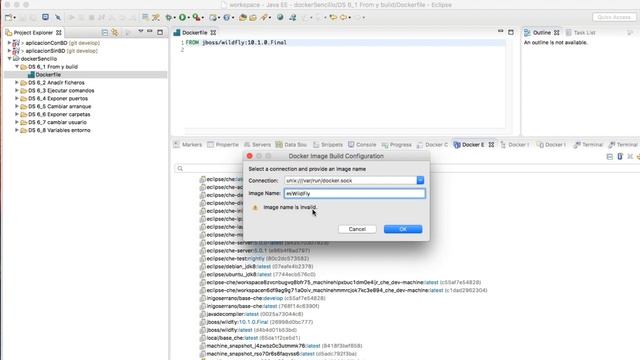Switch to the Snippets tab

(328, 144)
